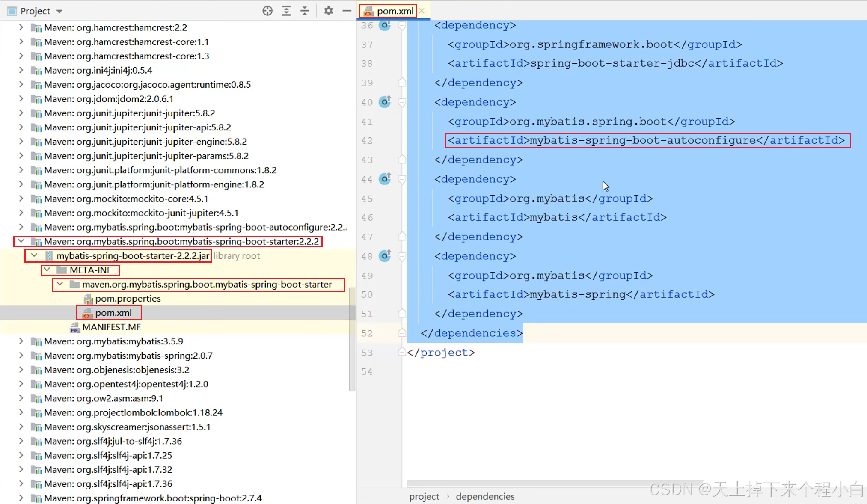The width and height of the screenshot is (867, 504).
Task: Click the gutter dependency icon on line 48
Action: [385, 256]
